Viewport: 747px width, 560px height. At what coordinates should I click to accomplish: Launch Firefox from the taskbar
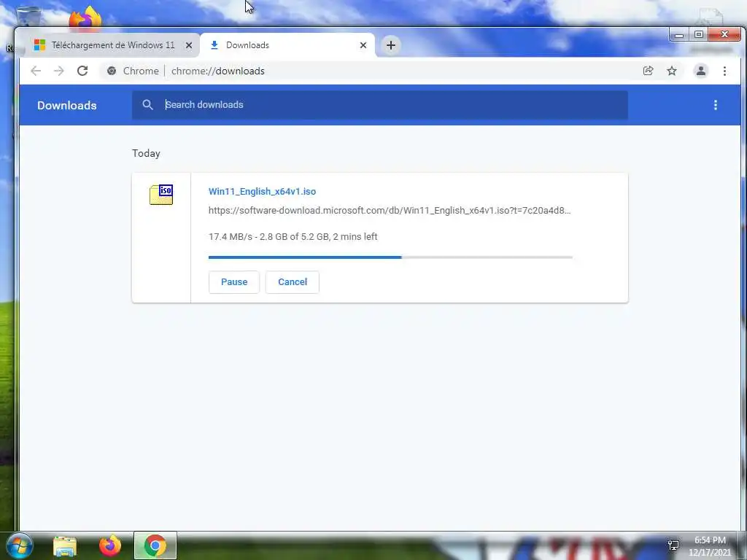tap(110, 545)
